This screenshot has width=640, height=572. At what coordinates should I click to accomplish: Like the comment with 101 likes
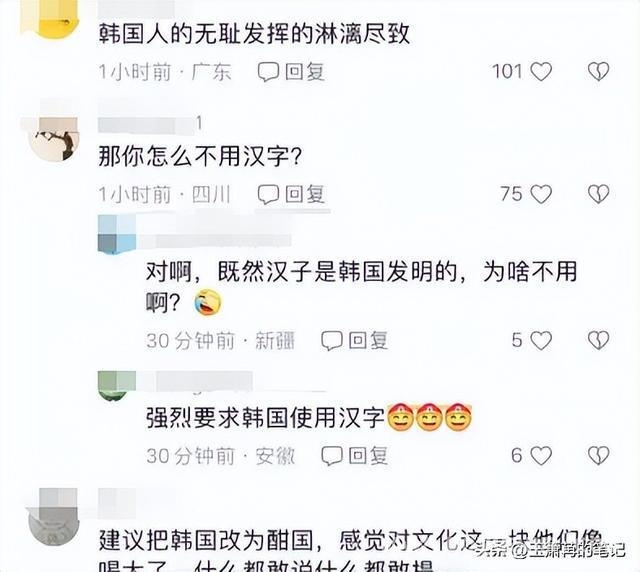click(541, 72)
